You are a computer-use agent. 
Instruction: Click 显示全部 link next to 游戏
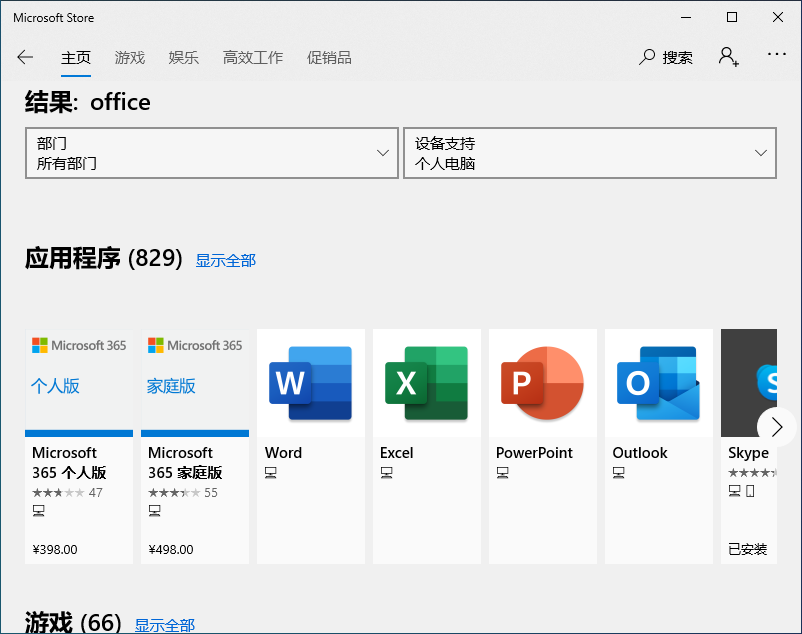[165, 625]
